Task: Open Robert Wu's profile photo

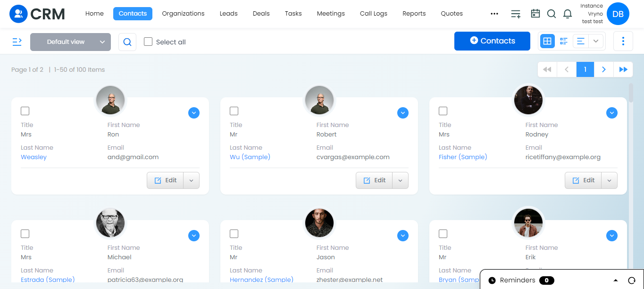Action: pyautogui.click(x=319, y=100)
